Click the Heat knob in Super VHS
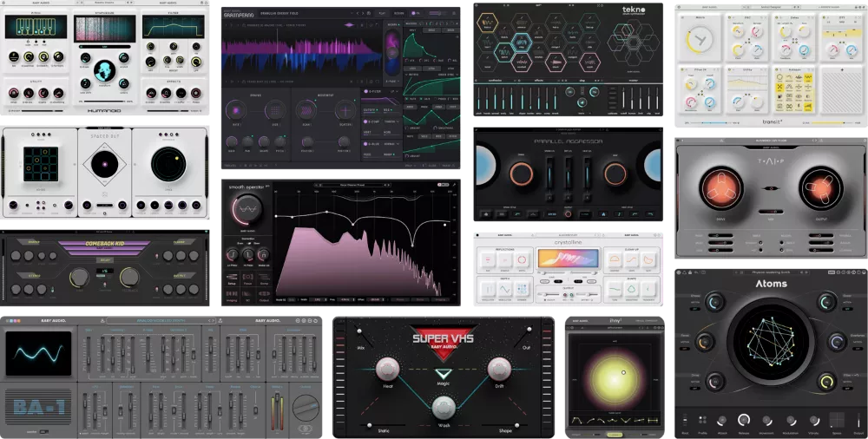Screen dimensions: 868x439 [x=387, y=369]
